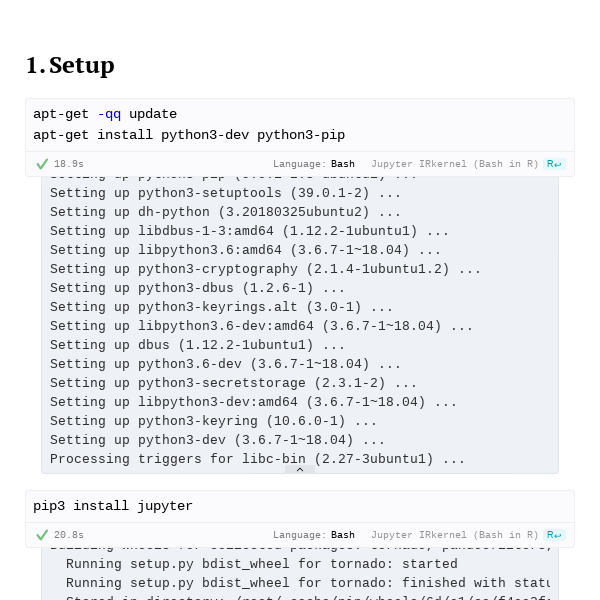Click the 'Setting up python3-dev' output line

[x=217, y=440]
